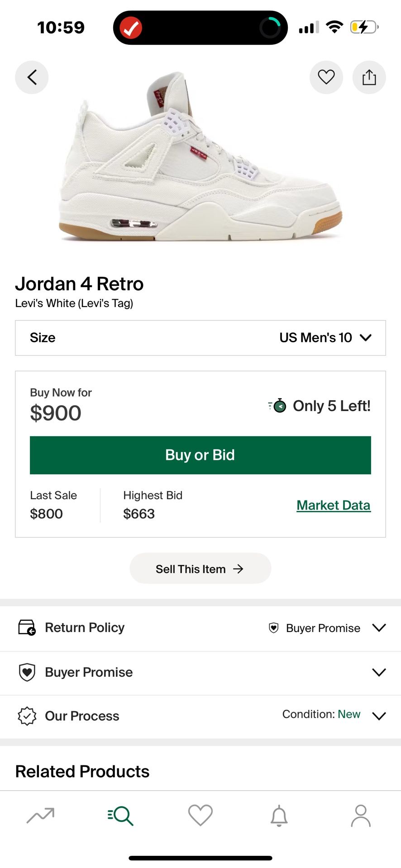This screenshot has height=868, width=401.
Task: Switch to the search tab
Action: click(x=120, y=815)
